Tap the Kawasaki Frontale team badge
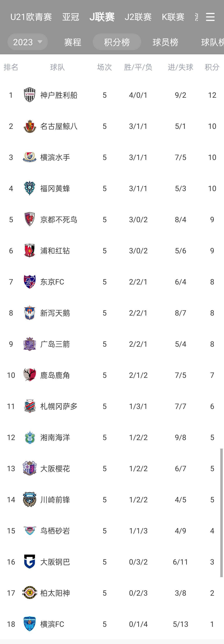 29,500
